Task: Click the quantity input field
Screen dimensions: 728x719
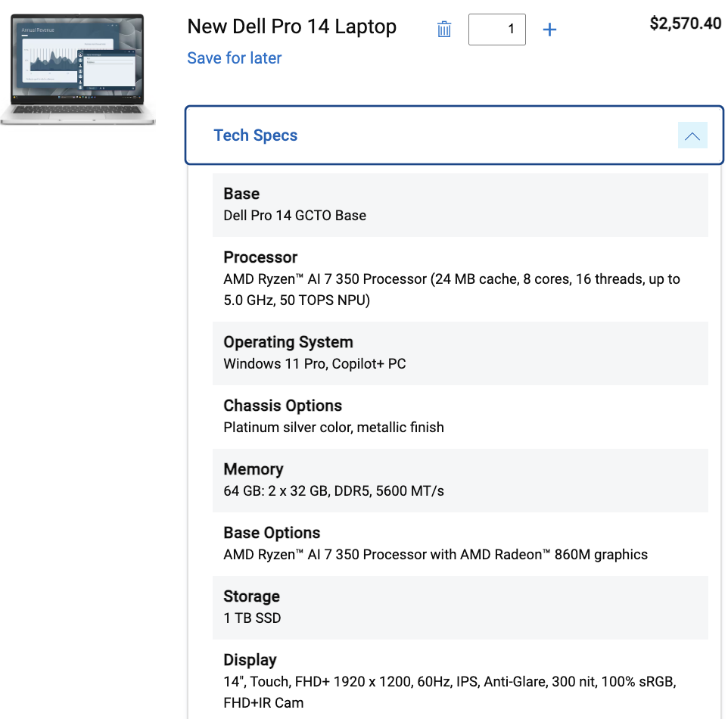Action: [x=497, y=30]
